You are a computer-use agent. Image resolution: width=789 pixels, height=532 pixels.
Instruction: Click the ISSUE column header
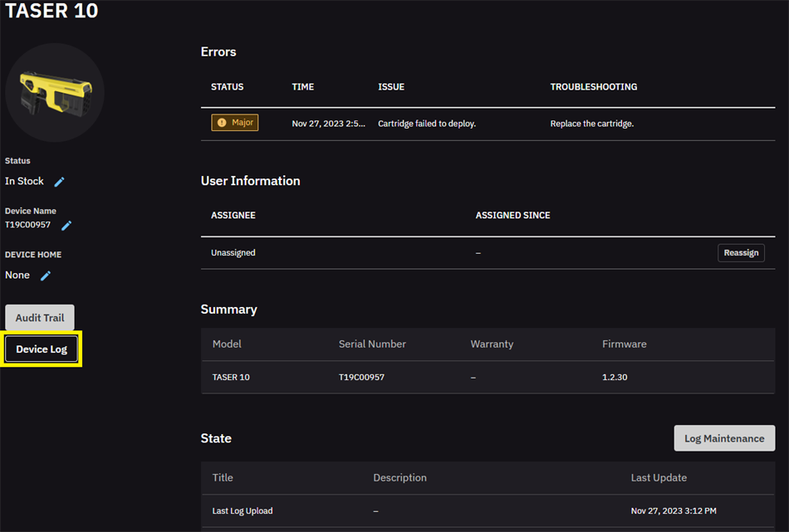click(391, 87)
